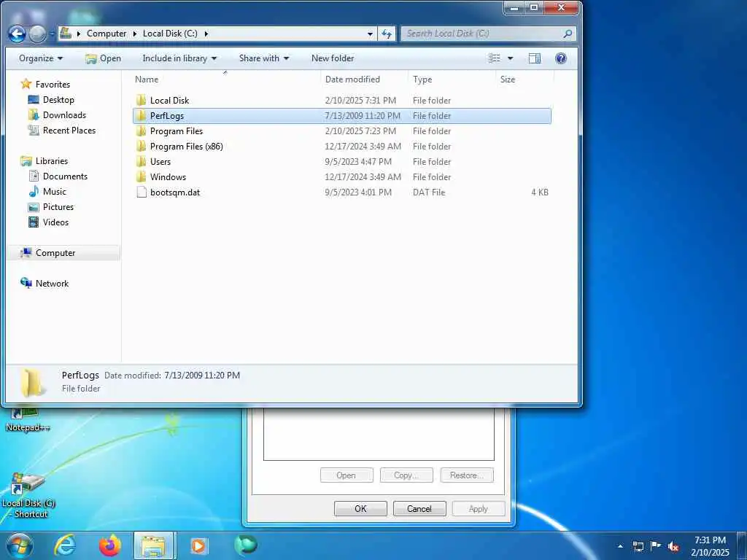
Task: Click Restore... in the background dialog
Action: 467,475
